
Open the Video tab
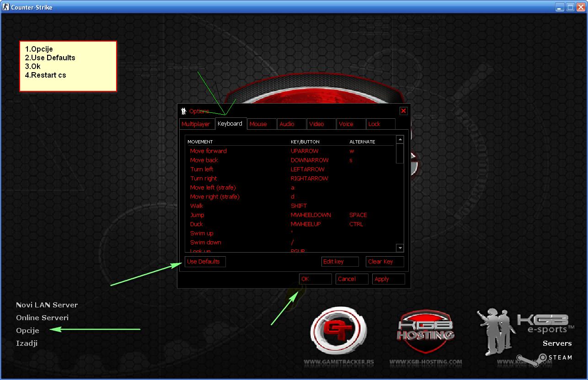322,124
